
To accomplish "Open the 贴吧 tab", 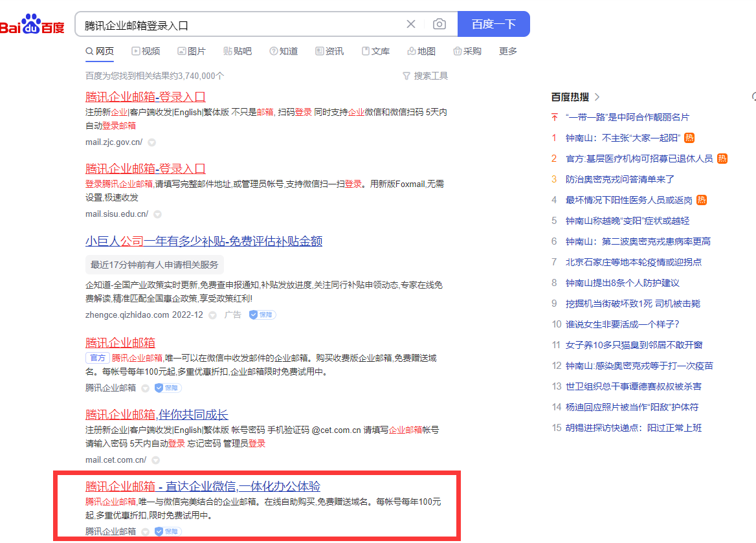I will (238, 51).
